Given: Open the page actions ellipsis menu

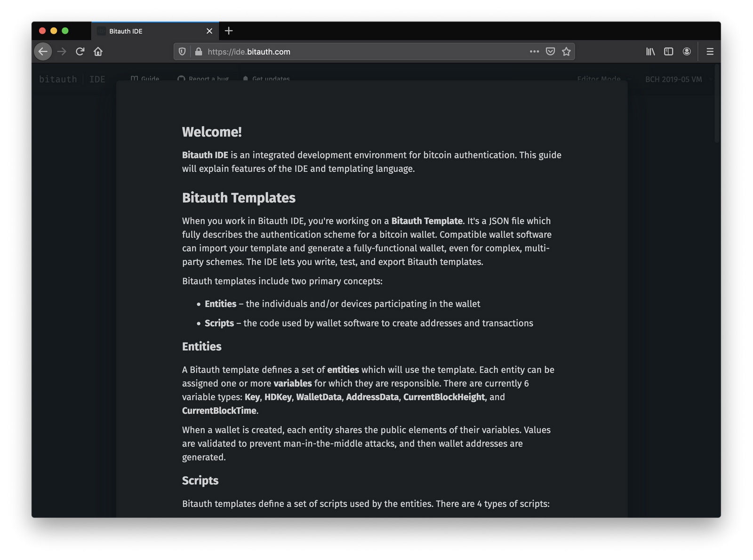Looking at the screenshot, I should 534,52.
